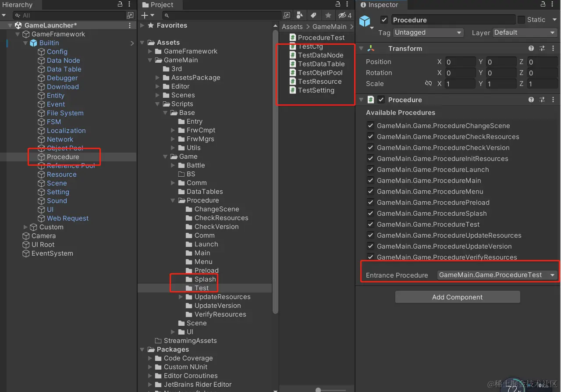
Task: Collapse the Transform component foldout
Action: click(362, 49)
